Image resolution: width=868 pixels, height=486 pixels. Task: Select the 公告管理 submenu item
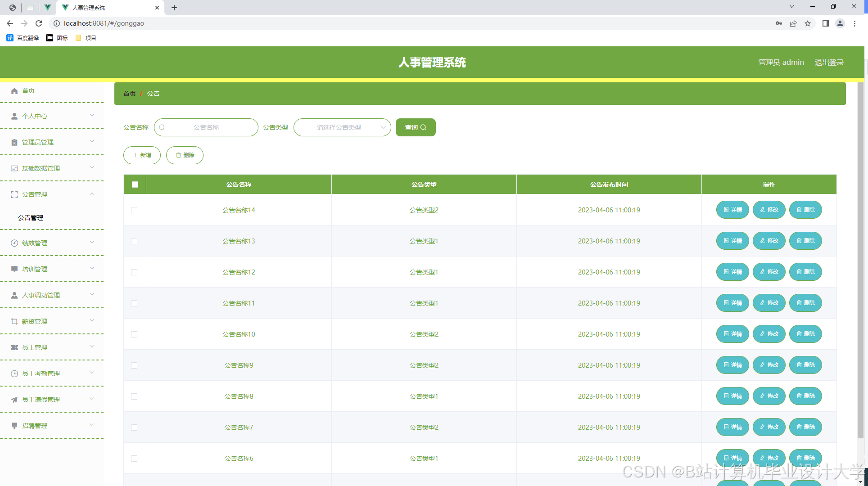coord(31,218)
